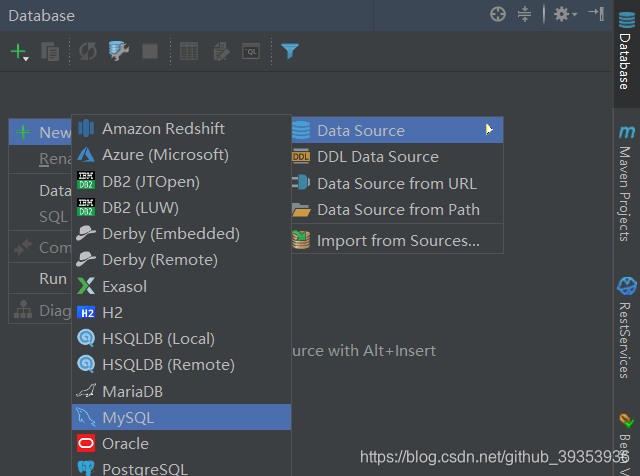Select H2 database entry

181,312
